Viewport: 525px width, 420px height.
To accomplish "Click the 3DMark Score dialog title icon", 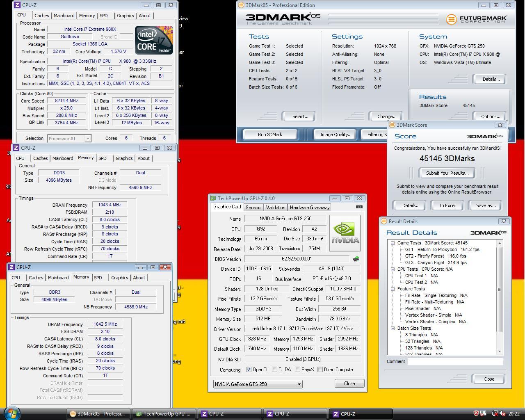I will [392, 125].
